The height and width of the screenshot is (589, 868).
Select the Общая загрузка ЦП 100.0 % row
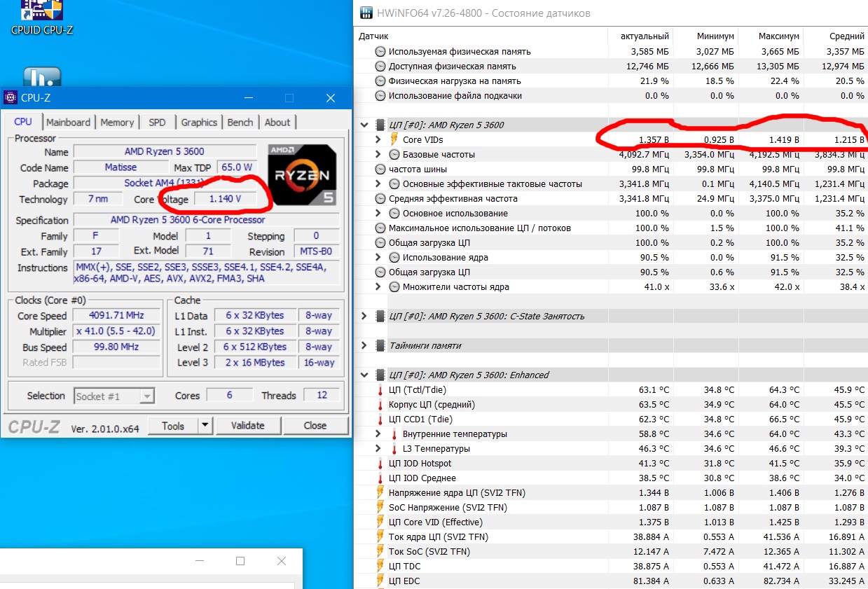(x=612, y=242)
